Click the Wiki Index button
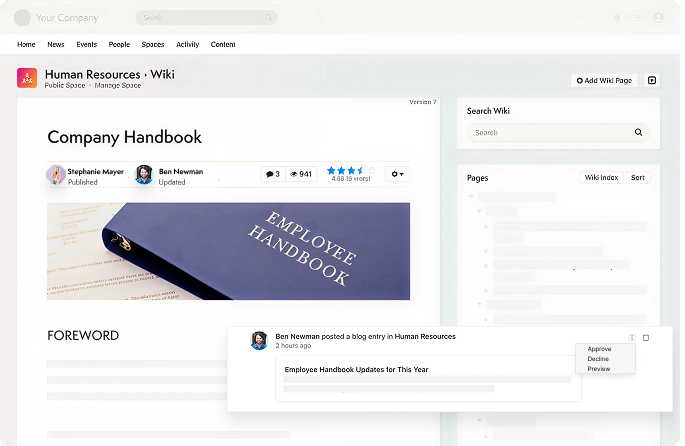 click(x=601, y=177)
